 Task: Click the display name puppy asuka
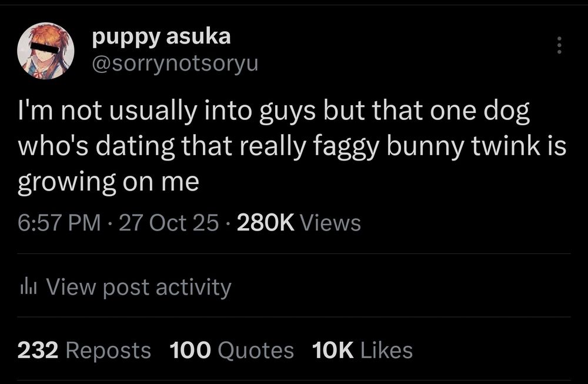pos(162,35)
